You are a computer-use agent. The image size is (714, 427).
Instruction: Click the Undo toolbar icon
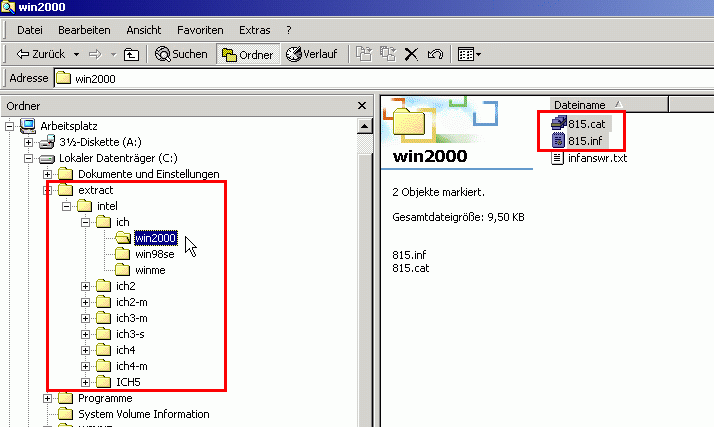435,54
